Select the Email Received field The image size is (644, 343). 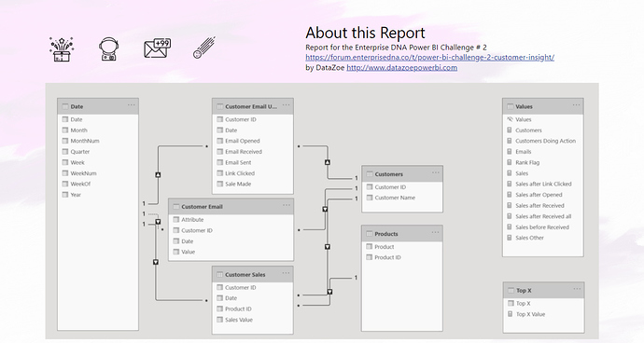[x=244, y=151]
